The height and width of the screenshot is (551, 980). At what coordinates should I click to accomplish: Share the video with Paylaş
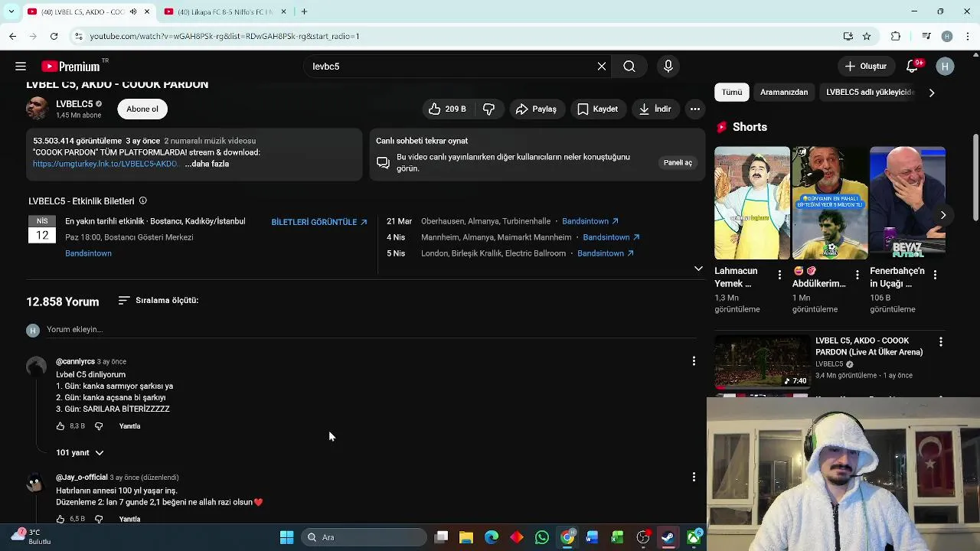point(536,109)
